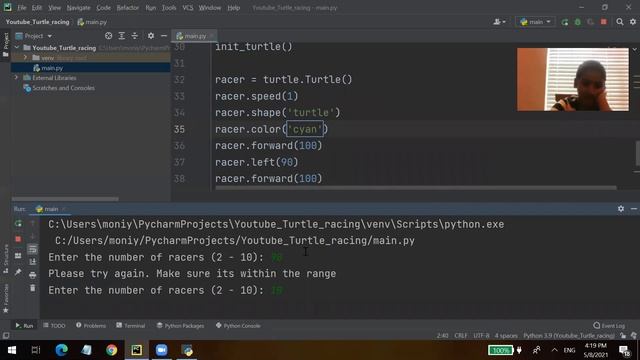Viewport: 640px width, 360px height.
Task: Click the Pin tab icon in Run panel
Action: point(18,272)
